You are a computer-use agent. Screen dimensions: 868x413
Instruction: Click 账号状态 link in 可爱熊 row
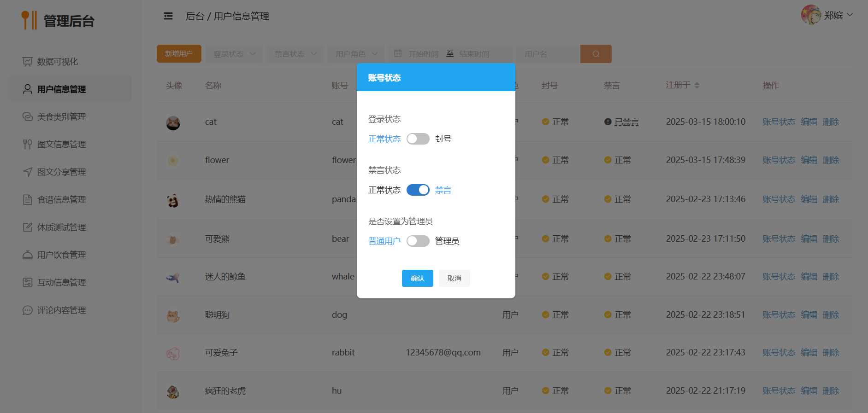tap(779, 239)
